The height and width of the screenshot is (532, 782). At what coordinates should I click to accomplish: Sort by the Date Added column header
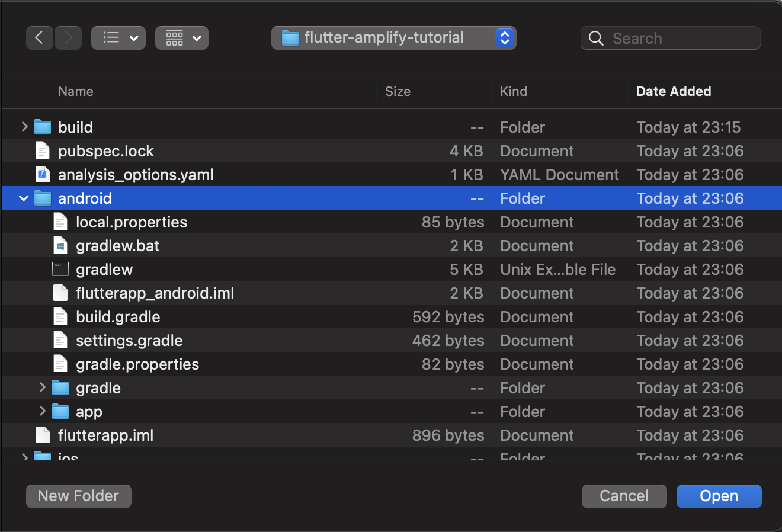[x=674, y=91]
